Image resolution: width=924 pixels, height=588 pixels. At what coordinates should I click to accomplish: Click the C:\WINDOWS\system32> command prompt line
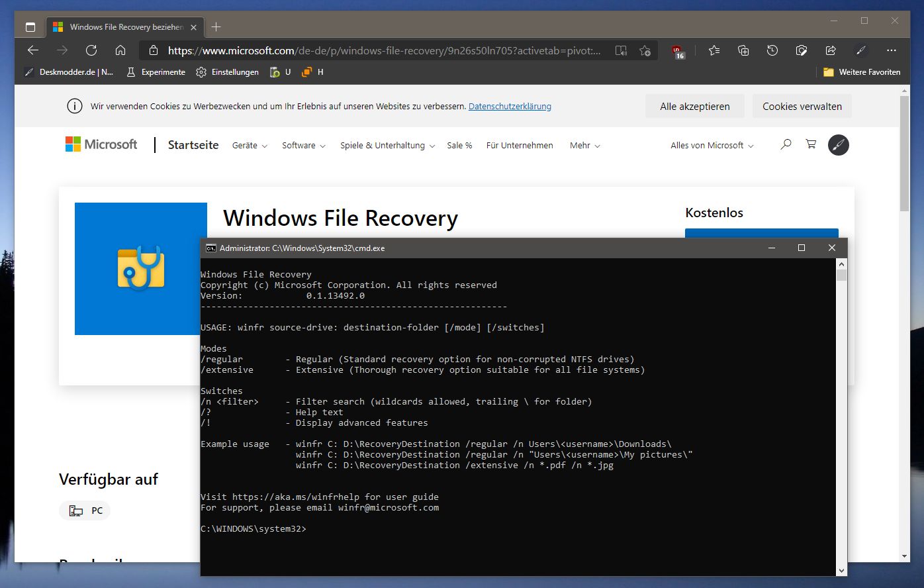pyautogui.click(x=254, y=529)
